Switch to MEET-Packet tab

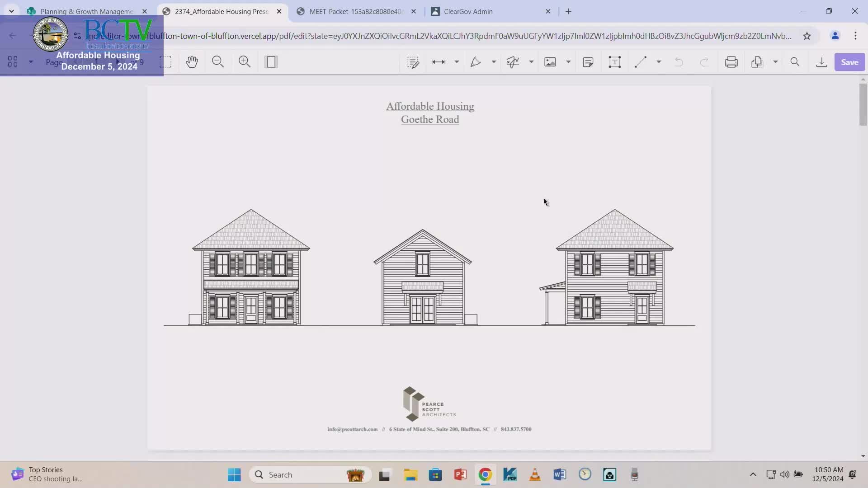356,11
